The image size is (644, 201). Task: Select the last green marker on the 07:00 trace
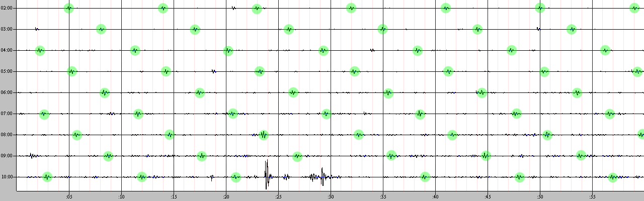(x=610, y=114)
